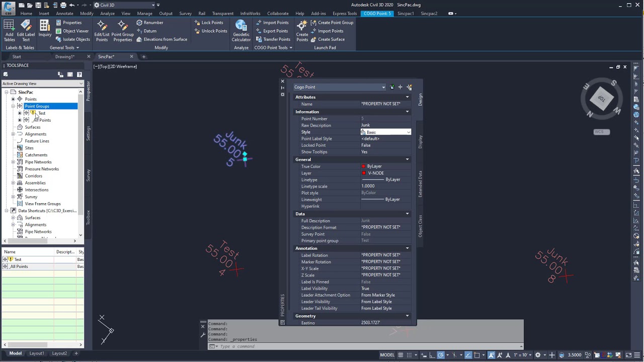Click the V-NODE layer color swatch
The height and width of the screenshot is (362, 644).
tap(363, 173)
